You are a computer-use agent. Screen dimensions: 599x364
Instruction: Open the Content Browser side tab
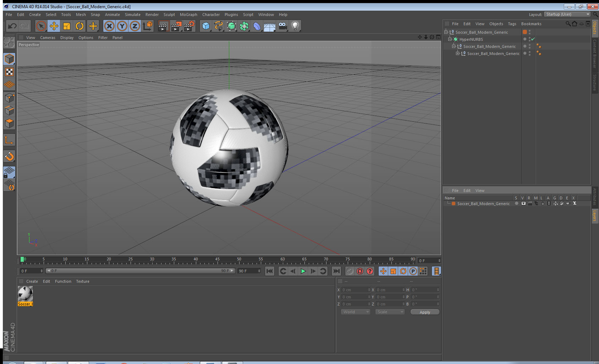(x=595, y=54)
